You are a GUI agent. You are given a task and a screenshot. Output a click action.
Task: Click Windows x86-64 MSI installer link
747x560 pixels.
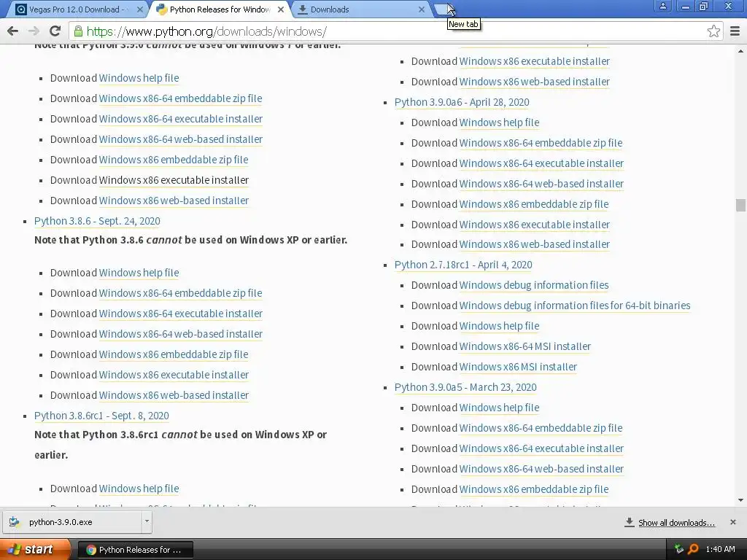click(525, 346)
